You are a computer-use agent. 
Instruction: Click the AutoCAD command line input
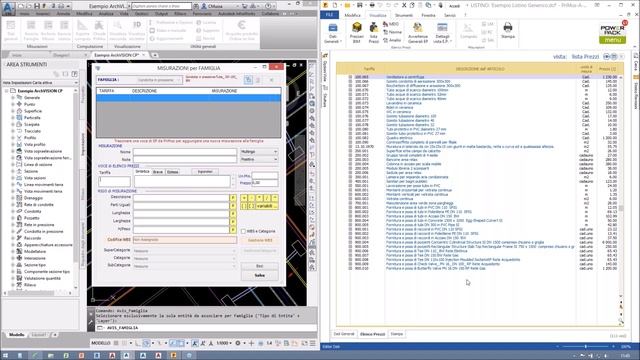tap(206, 328)
